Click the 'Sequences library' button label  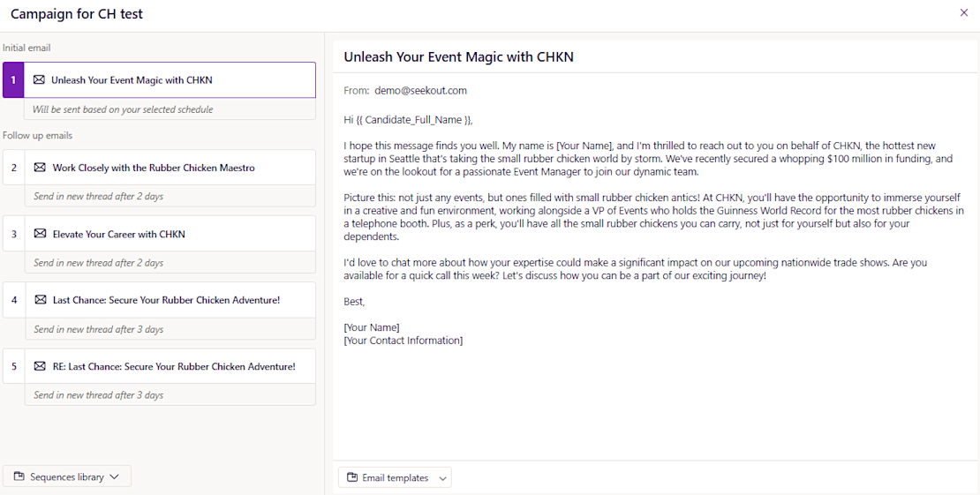click(67, 476)
